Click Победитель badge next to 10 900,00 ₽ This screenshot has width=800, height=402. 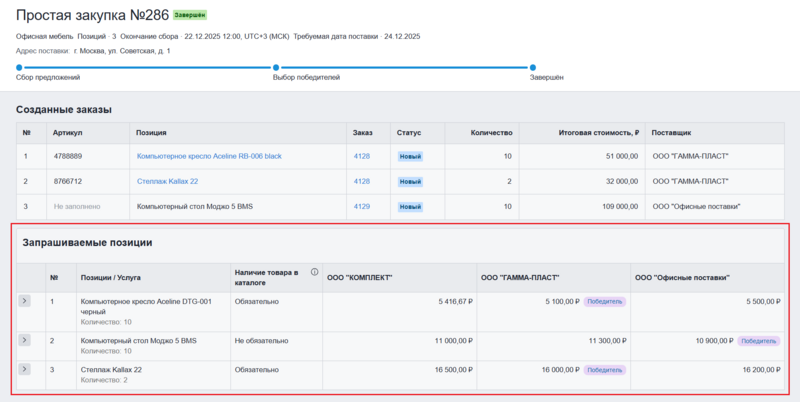point(758,340)
